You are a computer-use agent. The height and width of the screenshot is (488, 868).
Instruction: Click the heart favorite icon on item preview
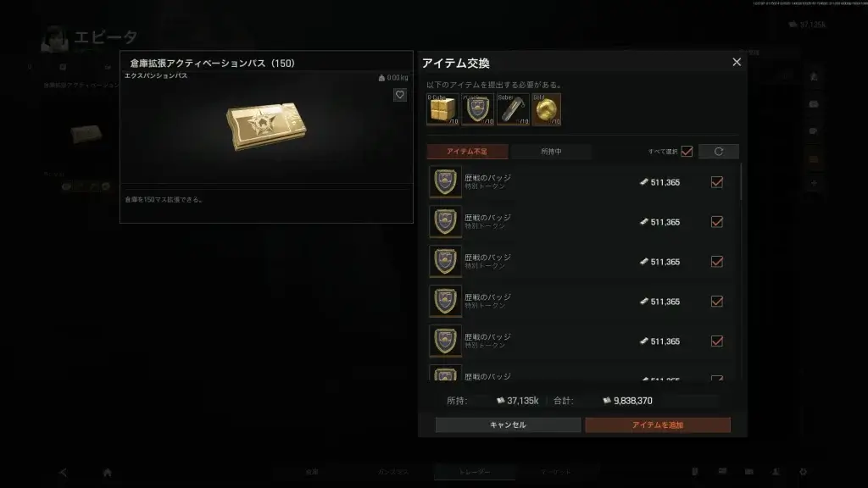(x=400, y=95)
